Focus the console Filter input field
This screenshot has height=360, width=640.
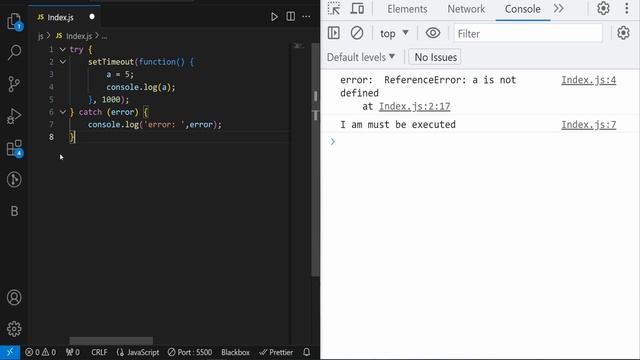click(x=528, y=33)
